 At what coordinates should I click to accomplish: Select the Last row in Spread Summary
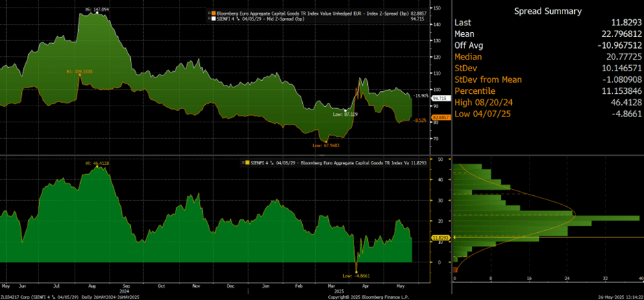tap(547, 23)
